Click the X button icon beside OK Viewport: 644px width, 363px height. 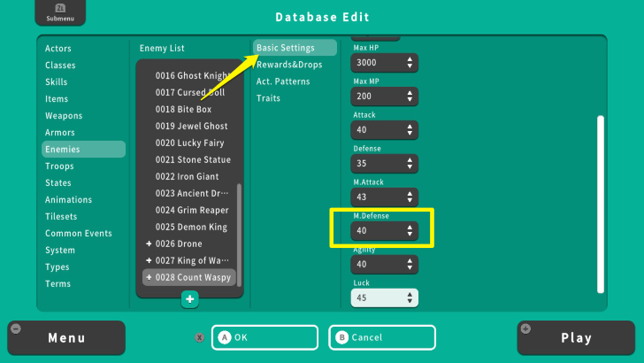pyautogui.click(x=200, y=337)
